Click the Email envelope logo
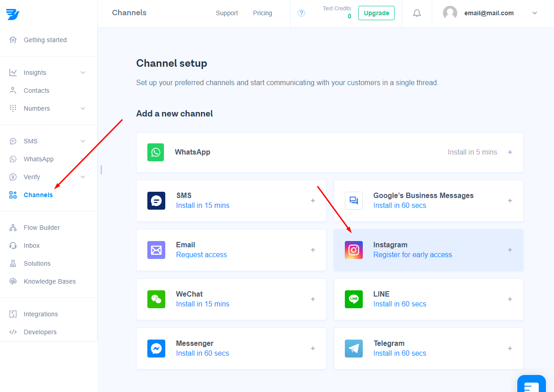The height and width of the screenshot is (392, 554). point(156,250)
